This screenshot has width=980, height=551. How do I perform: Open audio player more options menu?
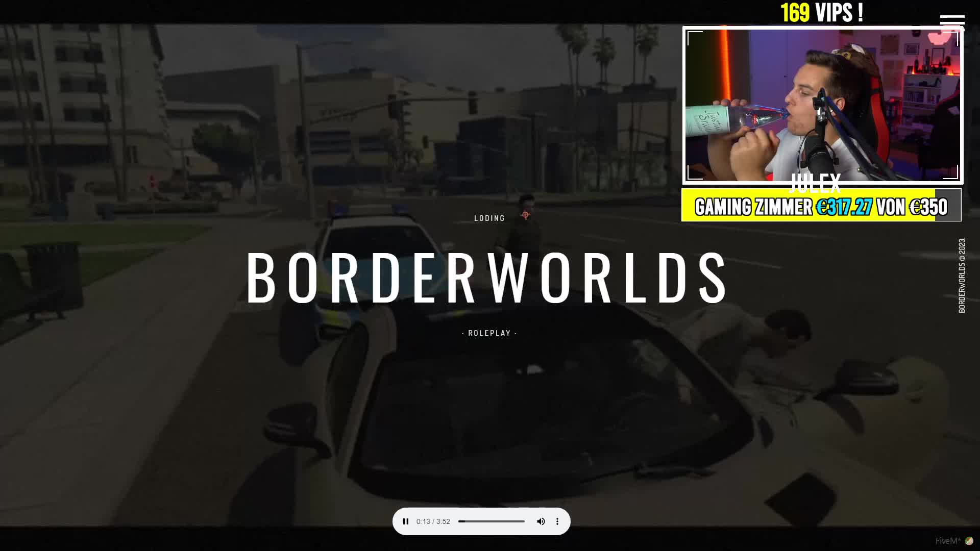[557, 521]
